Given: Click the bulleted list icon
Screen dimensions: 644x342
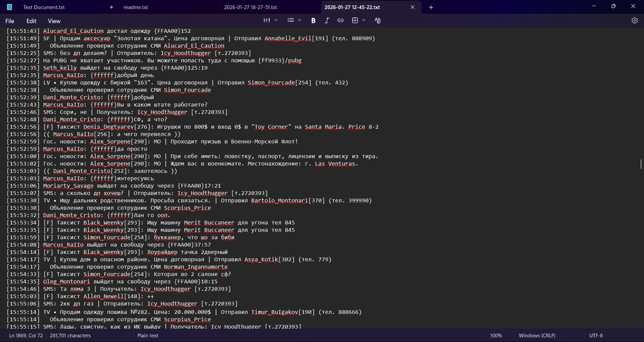Looking at the screenshot, I should tap(290, 20).
